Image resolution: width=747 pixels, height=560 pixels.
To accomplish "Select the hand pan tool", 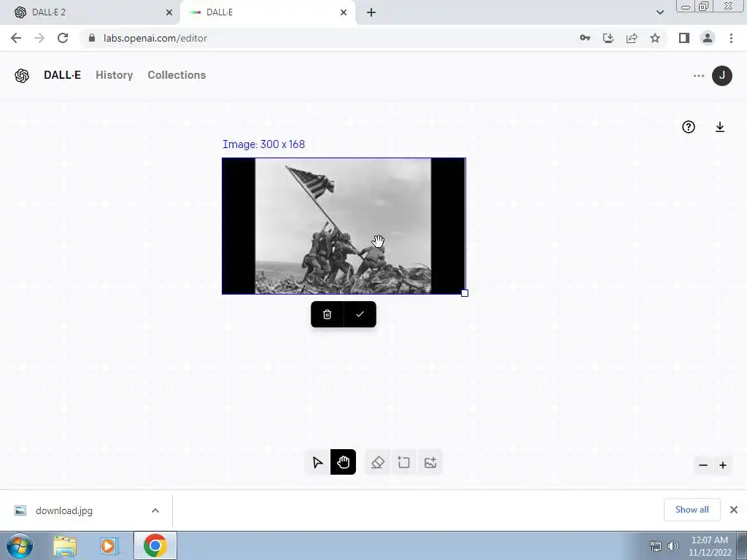I will point(343,462).
